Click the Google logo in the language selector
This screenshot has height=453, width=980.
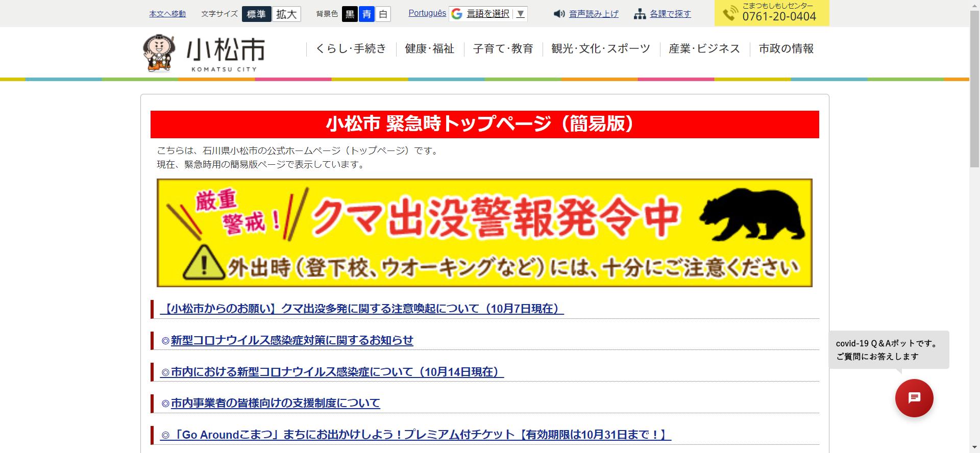point(457,14)
